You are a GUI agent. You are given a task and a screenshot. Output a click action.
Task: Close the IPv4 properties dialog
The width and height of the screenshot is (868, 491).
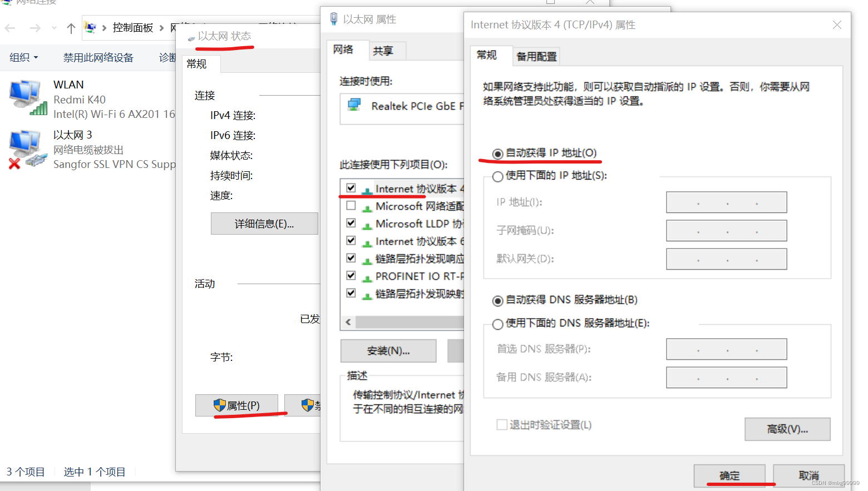click(x=837, y=25)
